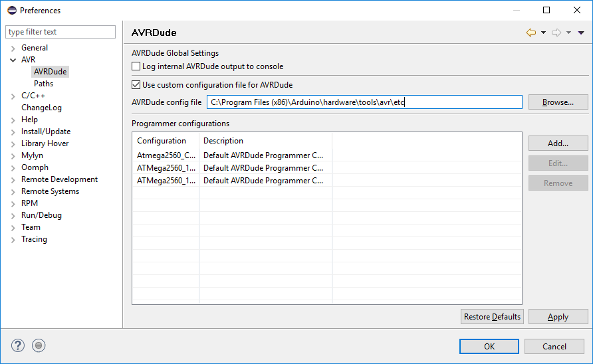The image size is (593, 364).
Task: Click the Eclipse Preferences title icon
Action: 12,10
